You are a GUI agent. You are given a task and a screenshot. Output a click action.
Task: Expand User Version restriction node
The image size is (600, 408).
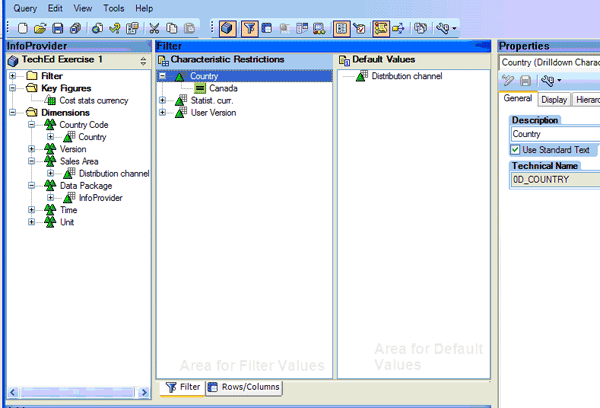pos(162,113)
